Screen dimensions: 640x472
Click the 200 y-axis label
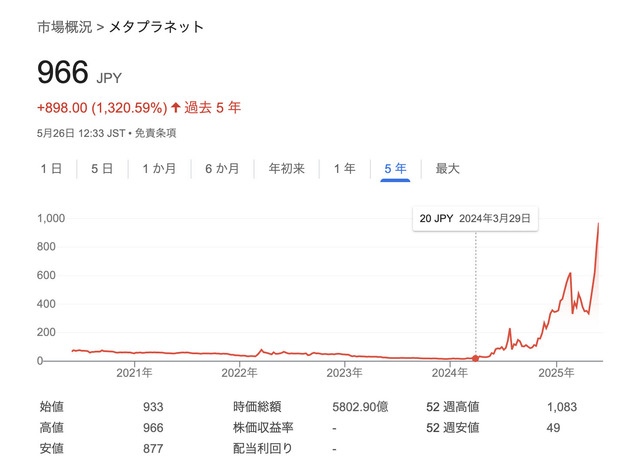[x=46, y=332]
